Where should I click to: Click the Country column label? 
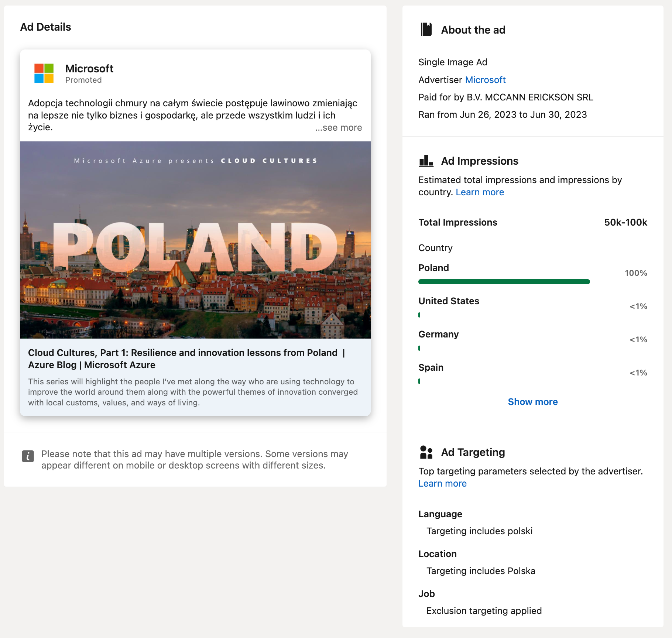click(x=435, y=248)
